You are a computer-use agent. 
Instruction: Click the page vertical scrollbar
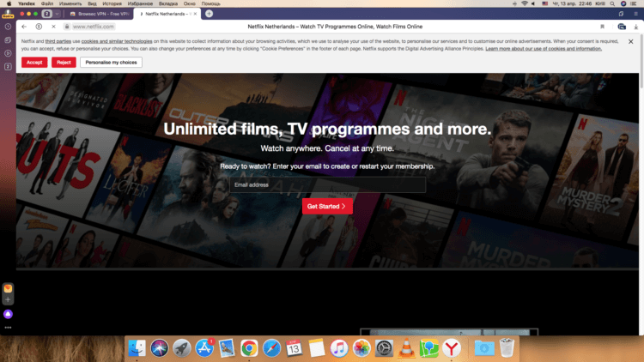click(x=641, y=62)
